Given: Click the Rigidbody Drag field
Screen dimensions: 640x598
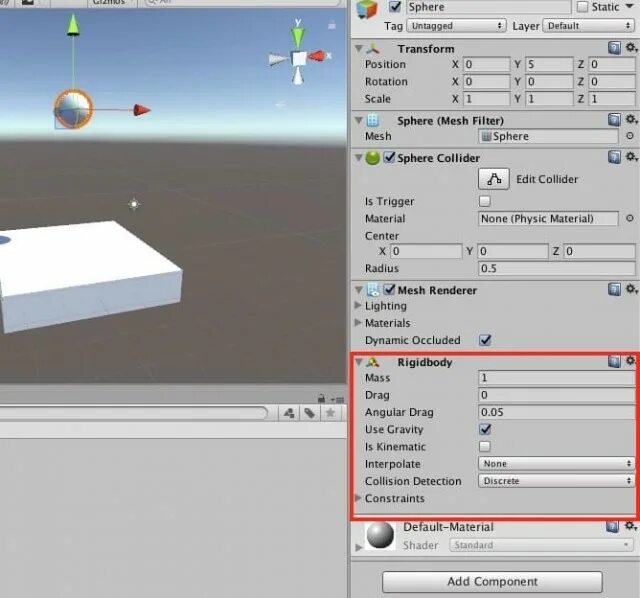Looking at the screenshot, I should pos(556,395).
